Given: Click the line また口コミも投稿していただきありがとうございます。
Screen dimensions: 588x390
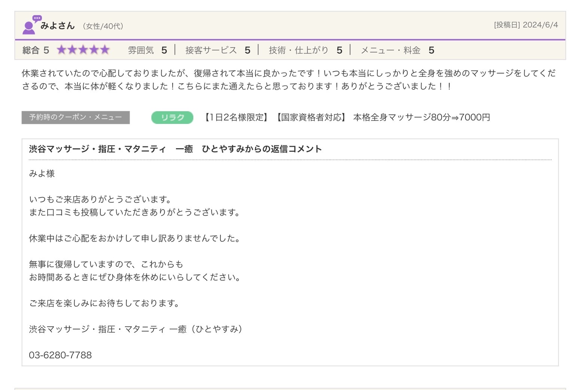Looking at the screenshot, I should pos(135,212).
